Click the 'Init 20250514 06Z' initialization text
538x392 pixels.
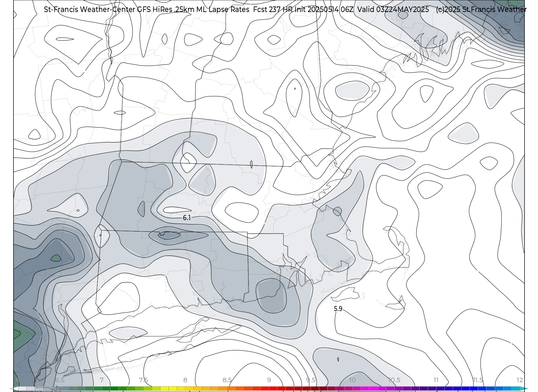(324, 10)
